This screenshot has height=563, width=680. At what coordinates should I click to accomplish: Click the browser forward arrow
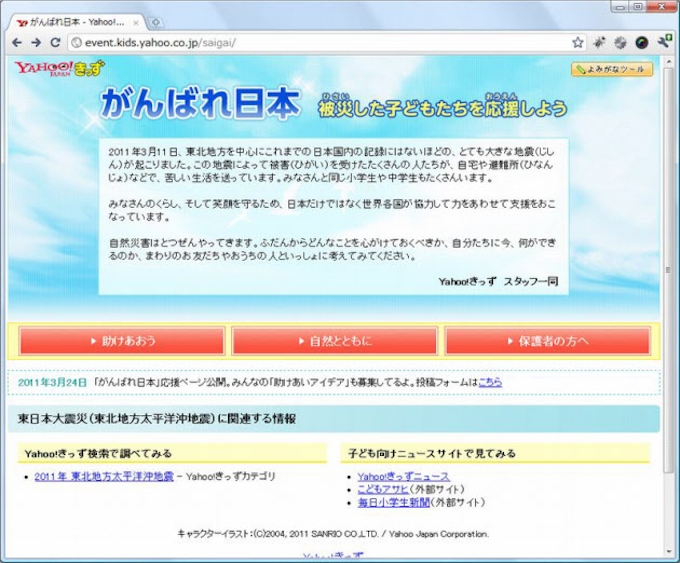click(x=36, y=43)
